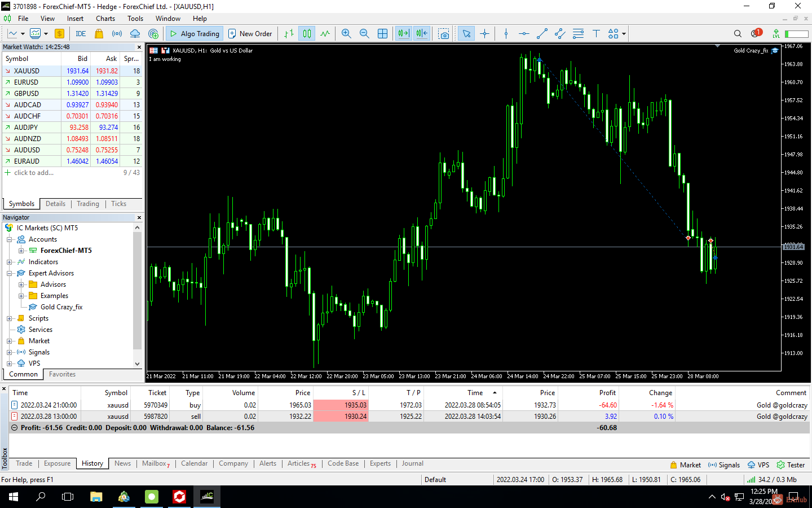Zoom out on the chart
This screenshot has height=508, width=812.
[x=364, y=33]
